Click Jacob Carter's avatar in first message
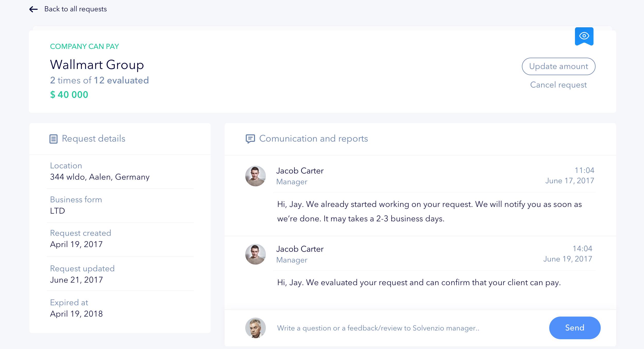 (x=255, y=176)
